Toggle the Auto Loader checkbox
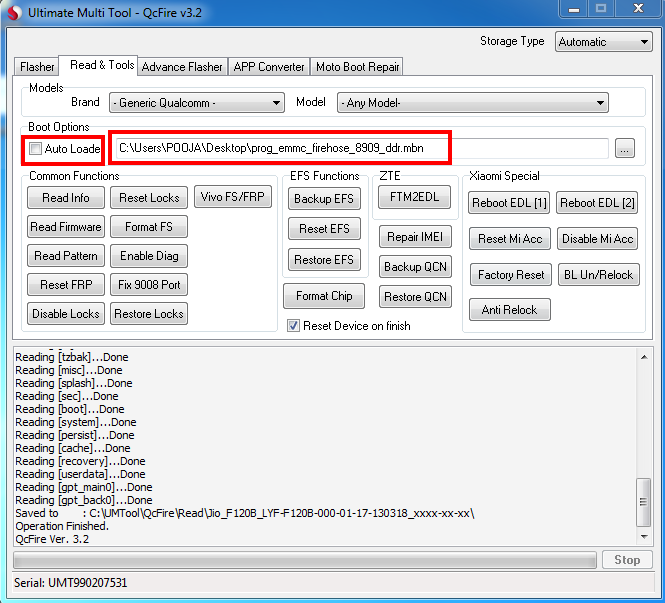The image size is (665, 603). point(35,148)
